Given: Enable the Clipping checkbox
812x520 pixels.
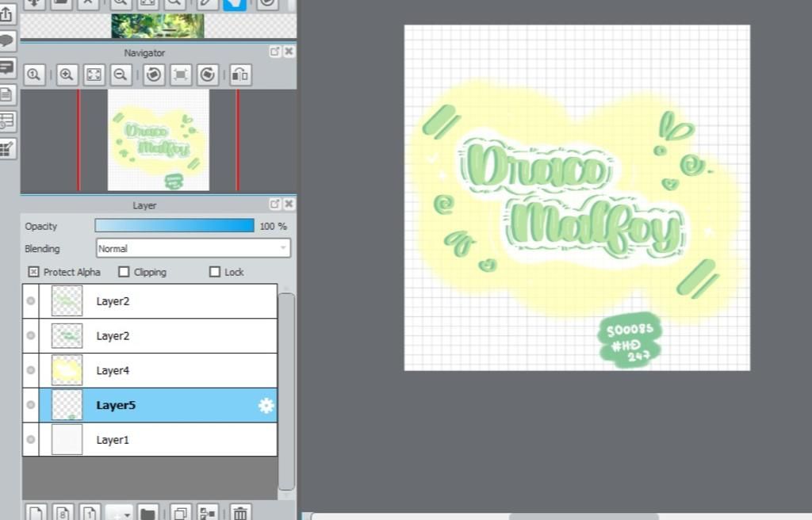Looking at the screenshot, I should coord(124,272).
